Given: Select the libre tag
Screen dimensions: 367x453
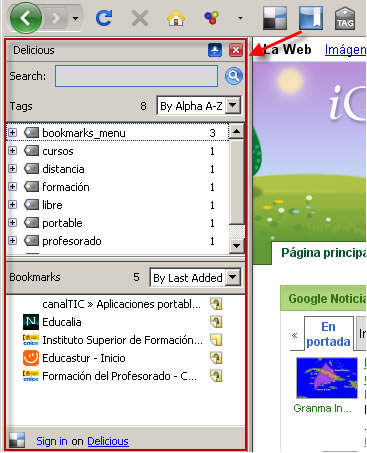Looking at the screenshot, I should [52, 205].
